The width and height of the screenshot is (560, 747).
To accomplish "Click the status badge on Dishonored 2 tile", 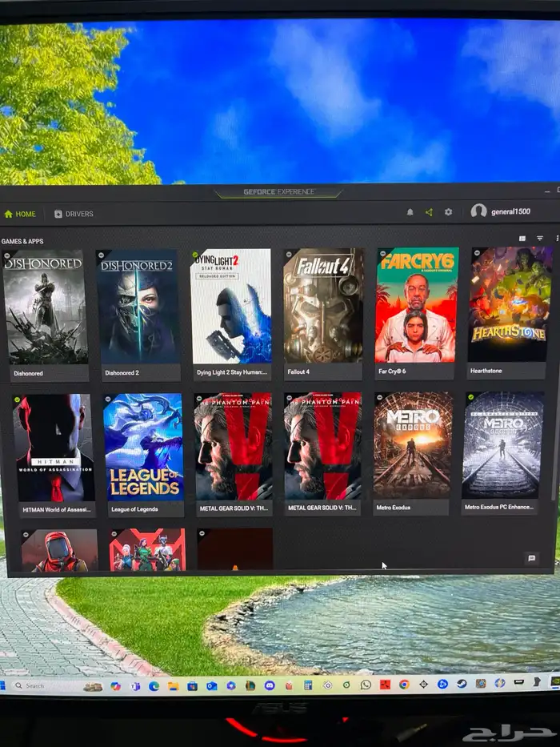I will click(x=102, y=255).
